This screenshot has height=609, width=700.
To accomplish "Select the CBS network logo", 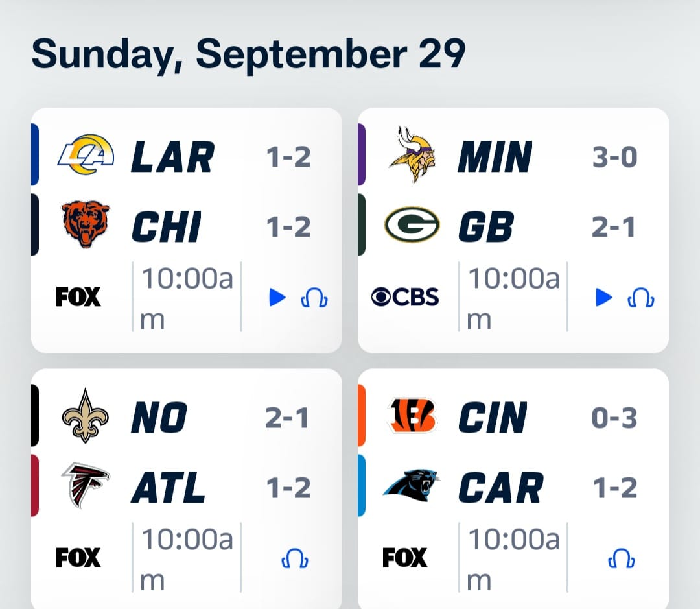I will tap(405, 296).
